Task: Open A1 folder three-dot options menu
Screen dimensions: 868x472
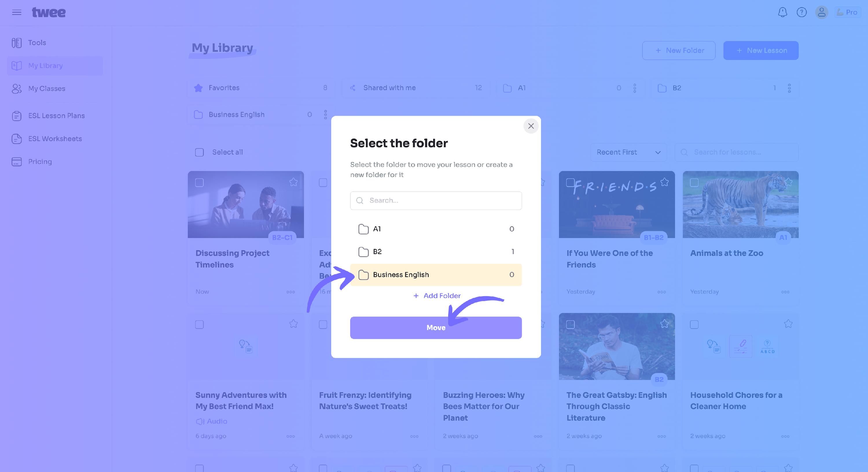Action: pos(635,88)
